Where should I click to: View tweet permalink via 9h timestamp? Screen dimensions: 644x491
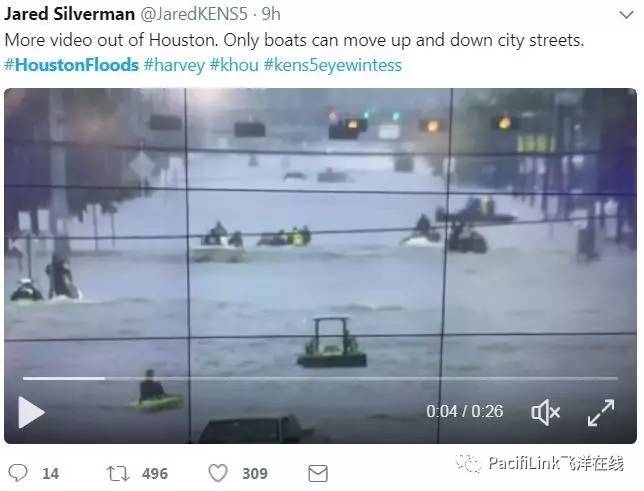(271, 14)
